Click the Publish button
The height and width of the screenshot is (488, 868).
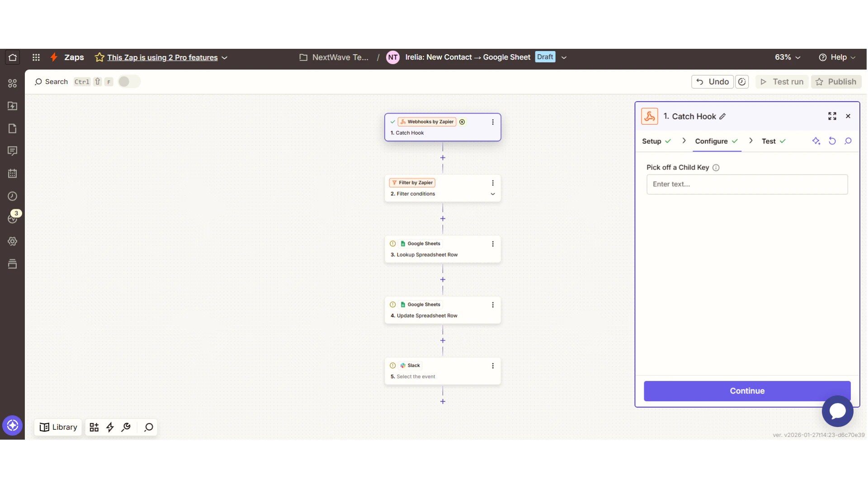(x=836, y=81)
